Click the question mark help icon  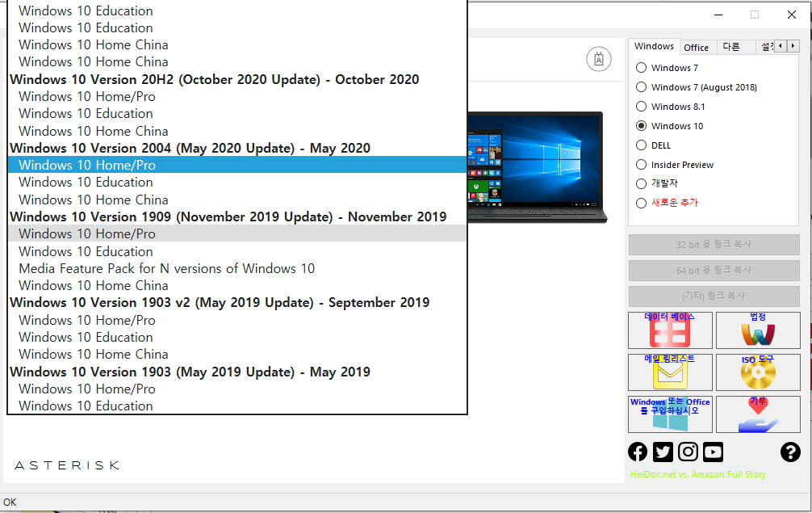coord(790,452)
